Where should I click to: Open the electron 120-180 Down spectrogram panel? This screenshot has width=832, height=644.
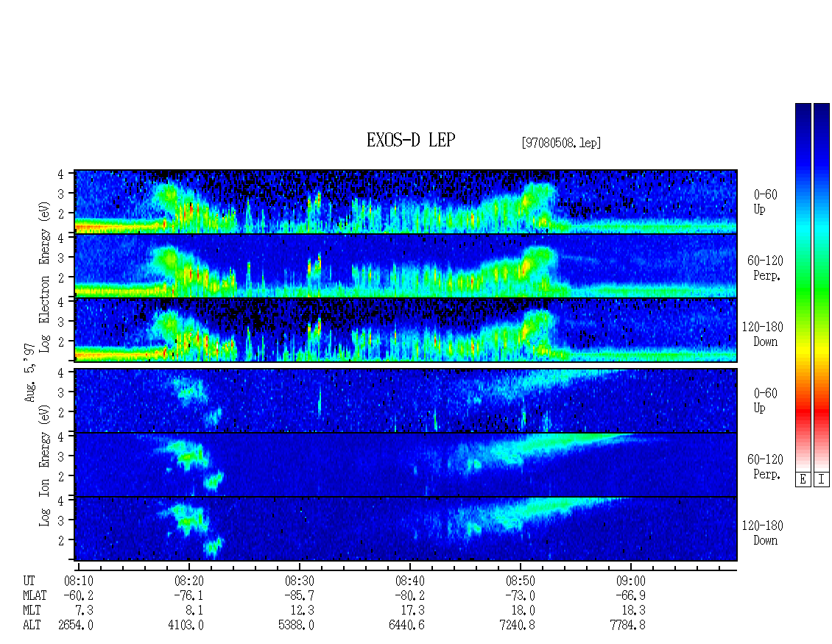[x=406, y=330]
